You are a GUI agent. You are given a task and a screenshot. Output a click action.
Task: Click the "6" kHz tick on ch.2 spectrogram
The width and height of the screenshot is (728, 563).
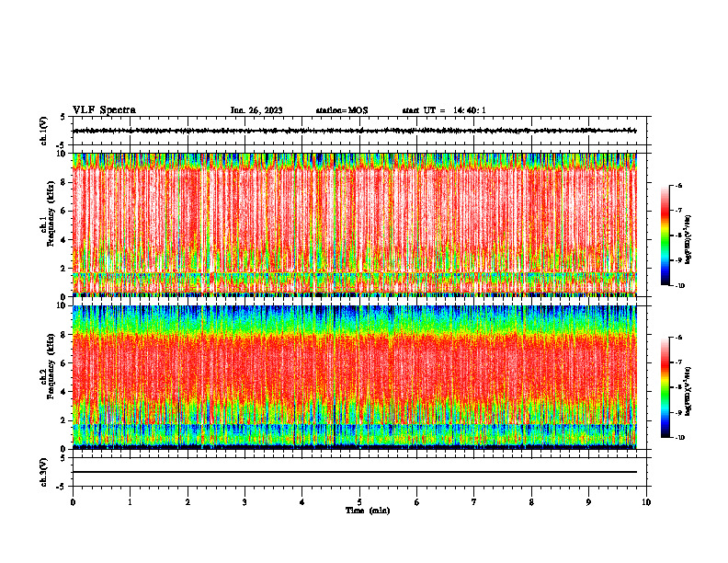pyautogui.click(x=64, y=363)
